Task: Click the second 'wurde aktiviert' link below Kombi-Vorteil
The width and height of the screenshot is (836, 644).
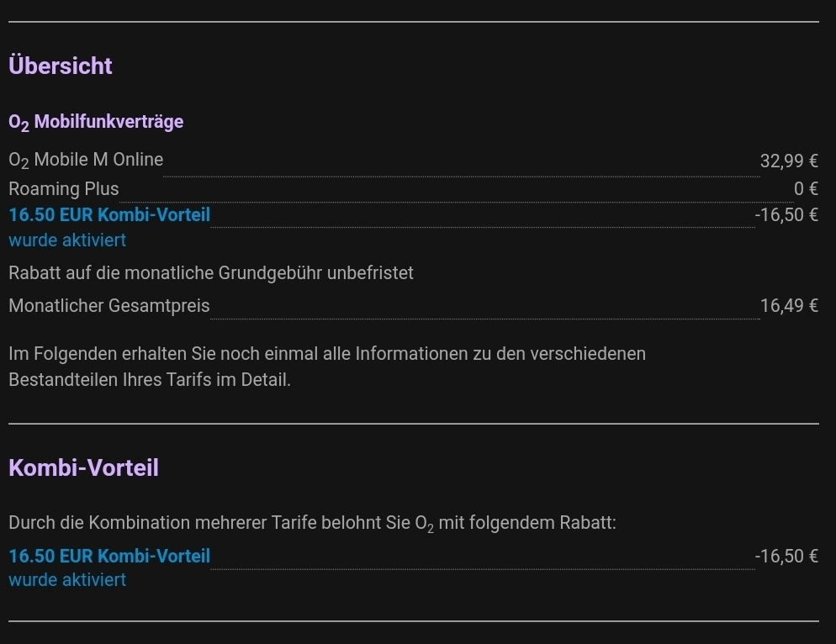Action: click(67, 579)
